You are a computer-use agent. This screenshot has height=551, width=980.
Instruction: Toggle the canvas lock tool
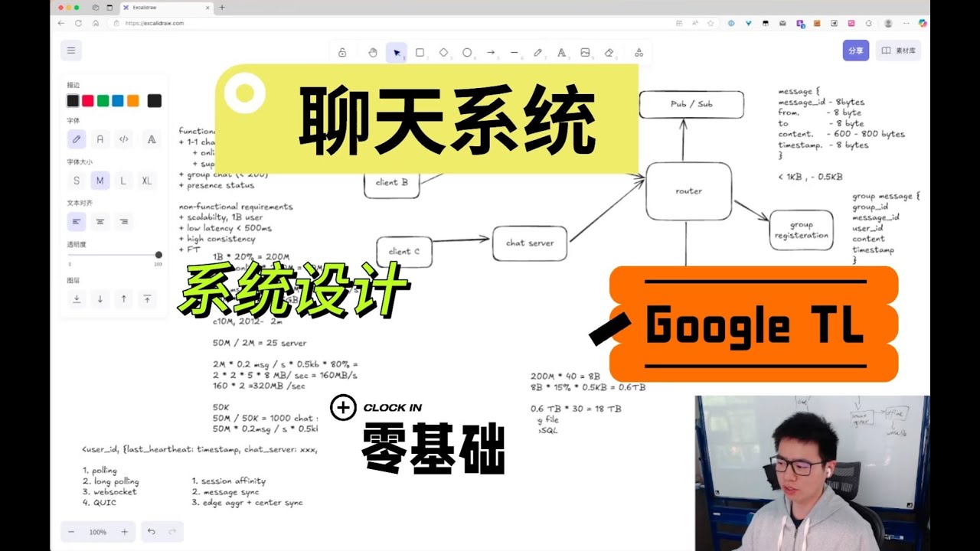coord(342,53)
